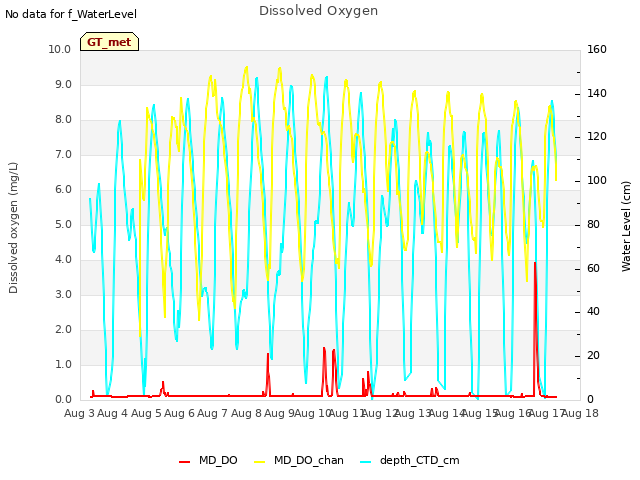Click the Dissolved Oxygen chart title

click(x=318, y=11)
